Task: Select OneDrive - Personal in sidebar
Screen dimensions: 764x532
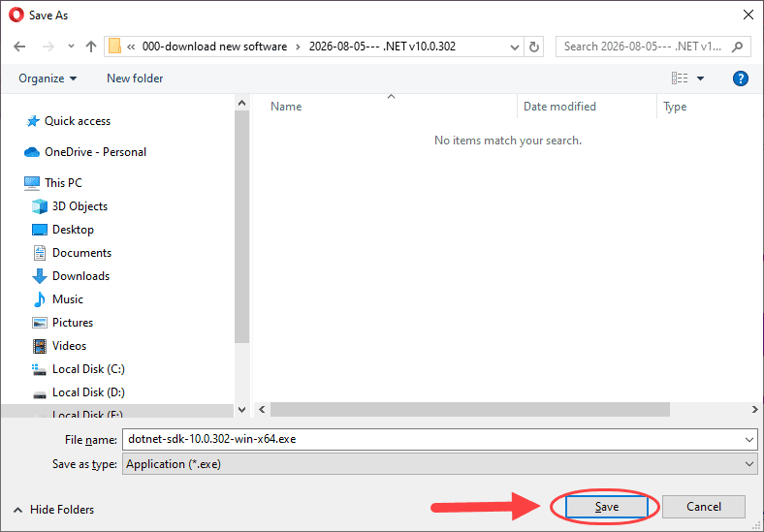Action: [95, 152]
